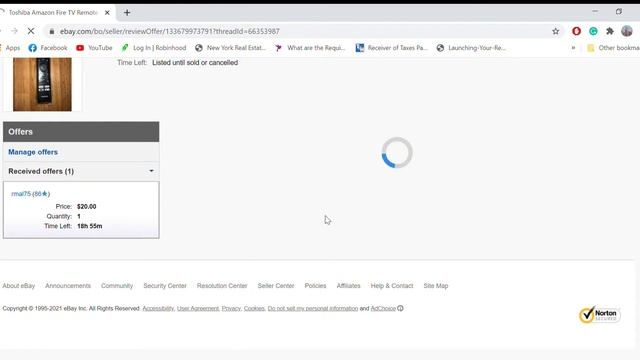The width and height of the screenshot is (640, 360).
Task: Open the Help & Contact footer link
Action: tap(392, 286)
